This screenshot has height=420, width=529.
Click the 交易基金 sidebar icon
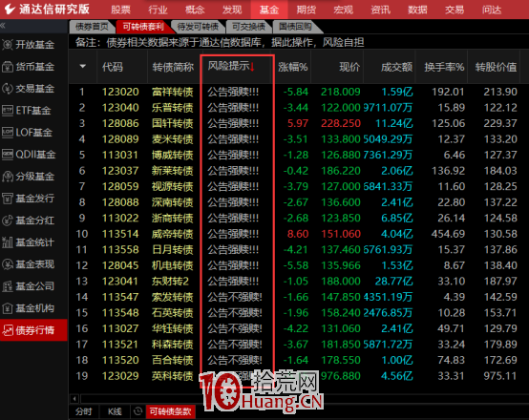tap(7, 89)
